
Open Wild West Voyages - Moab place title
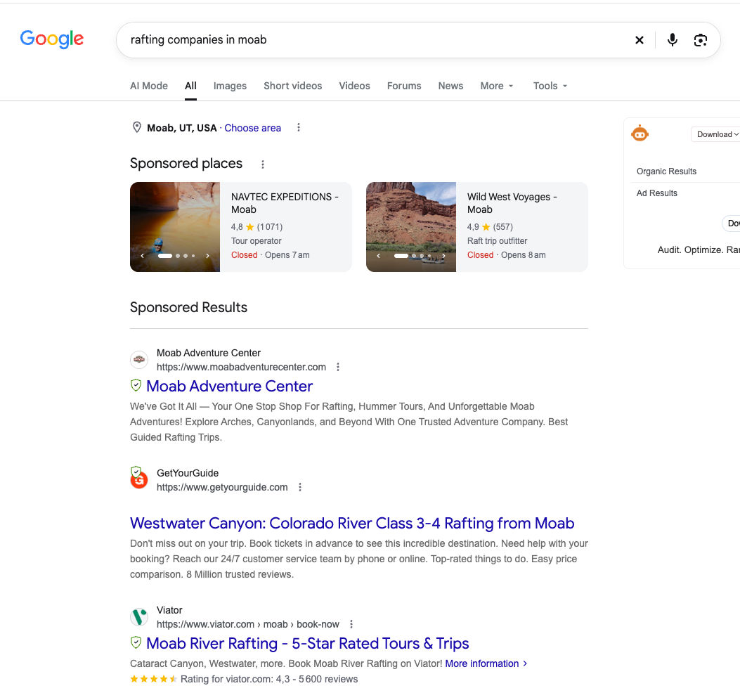512,203
